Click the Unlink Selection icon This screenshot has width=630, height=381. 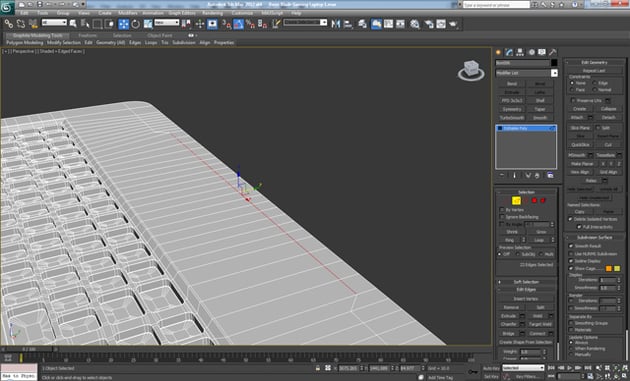click(21, 24)
